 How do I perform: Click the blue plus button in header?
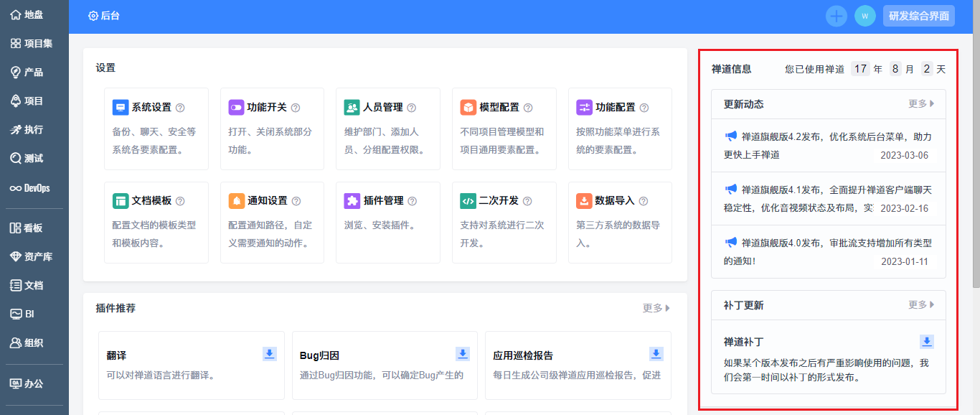pyautogui.click(x=837, y=16)
